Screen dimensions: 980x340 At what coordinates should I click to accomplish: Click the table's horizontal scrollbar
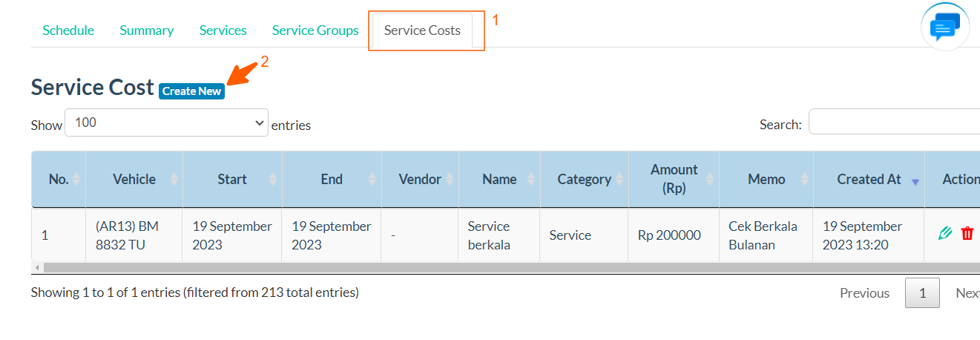(511, 267)
